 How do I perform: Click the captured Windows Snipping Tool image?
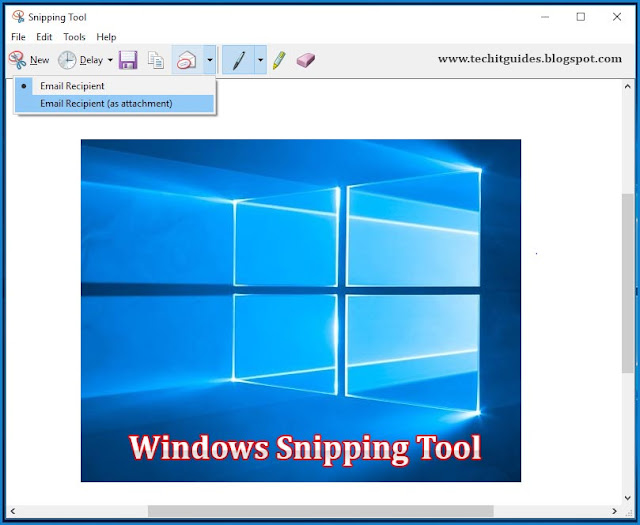click(x=301, y=311)
